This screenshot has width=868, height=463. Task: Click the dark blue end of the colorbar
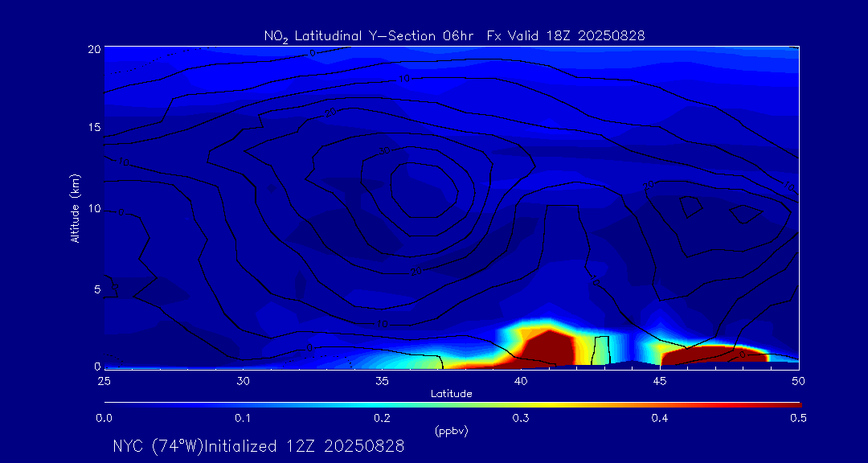pos(111,404)
